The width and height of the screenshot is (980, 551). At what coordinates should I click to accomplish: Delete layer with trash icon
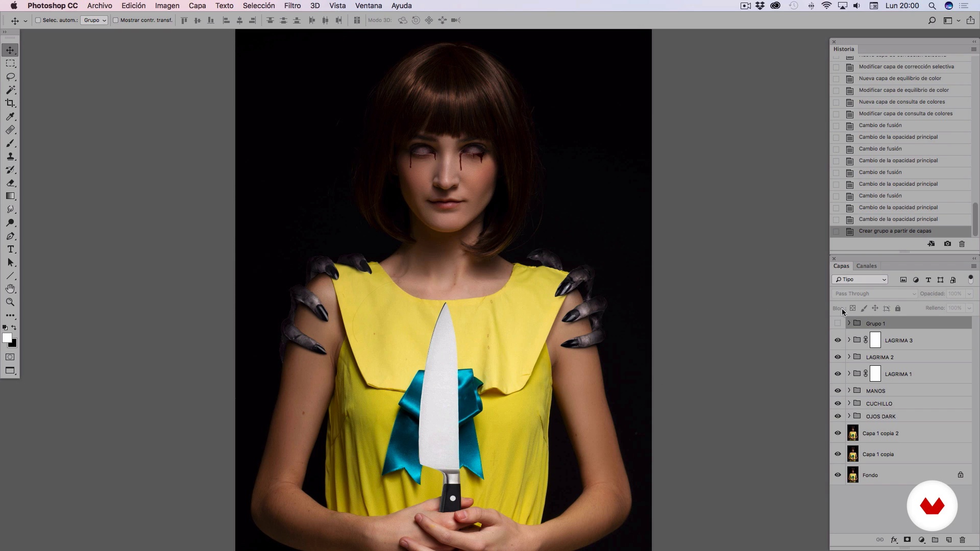click(x=963, y=540)
